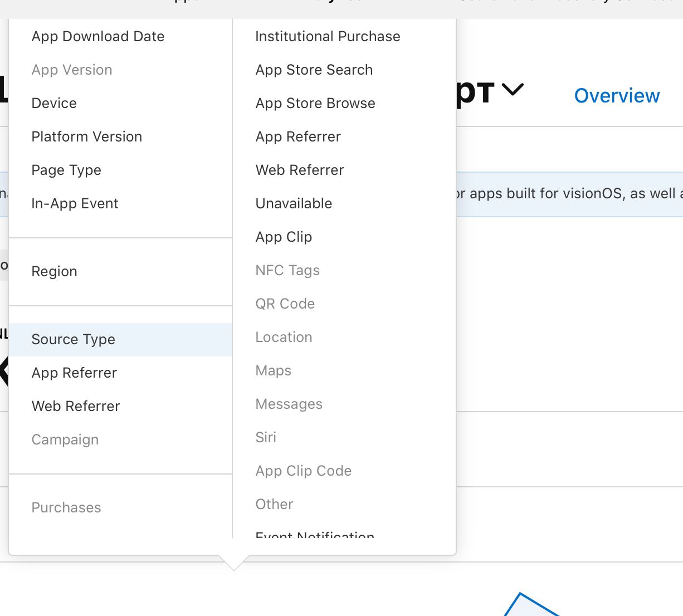Select App Store Browse source type
The width and height of the screenshot is (683, 616).
[315, 104]
